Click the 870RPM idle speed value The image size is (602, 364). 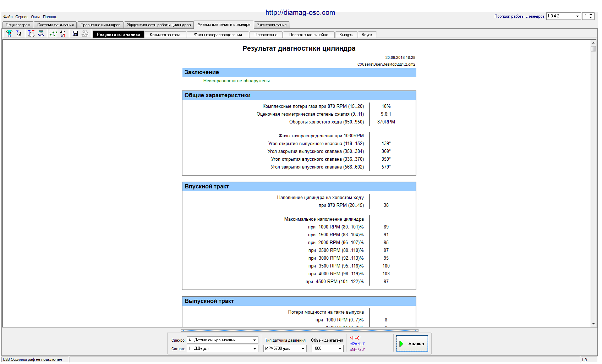pyautogui.click(x=386, y=122)
